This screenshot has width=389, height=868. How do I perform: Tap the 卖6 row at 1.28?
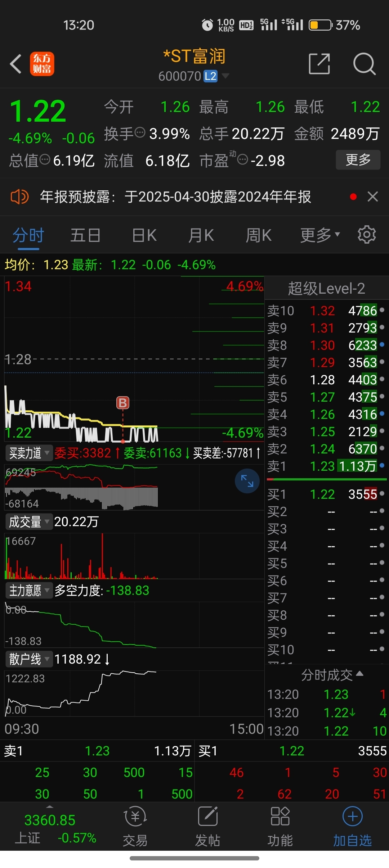(x=326, y=380)
